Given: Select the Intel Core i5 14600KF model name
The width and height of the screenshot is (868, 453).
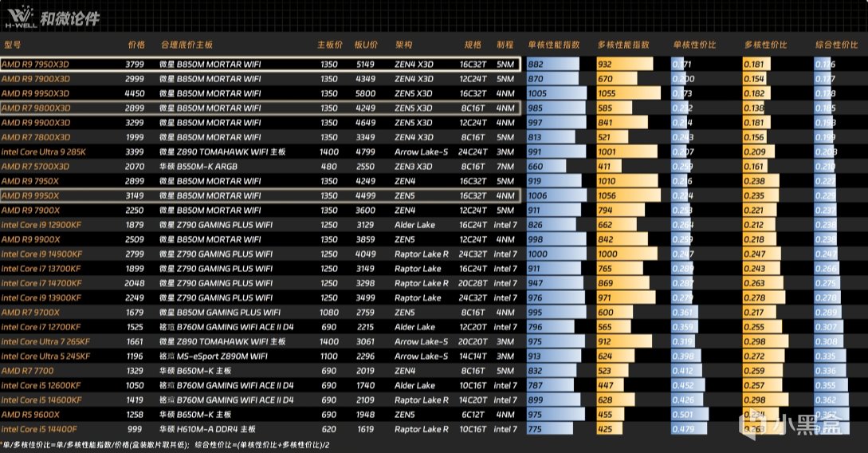Looking at the screenshot, I should 41,400.
